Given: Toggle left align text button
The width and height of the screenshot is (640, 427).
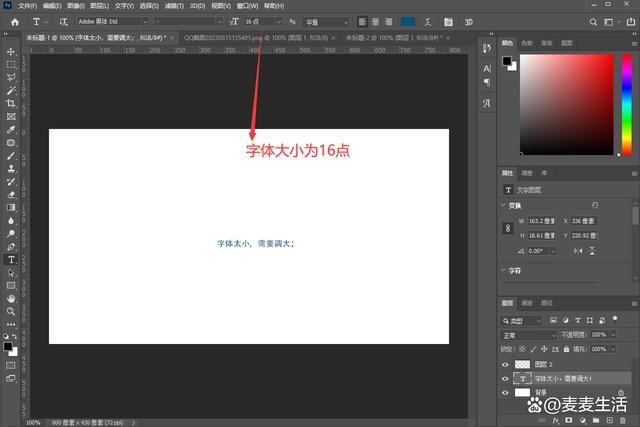Looking at the screenshot, I should (362, 22).
